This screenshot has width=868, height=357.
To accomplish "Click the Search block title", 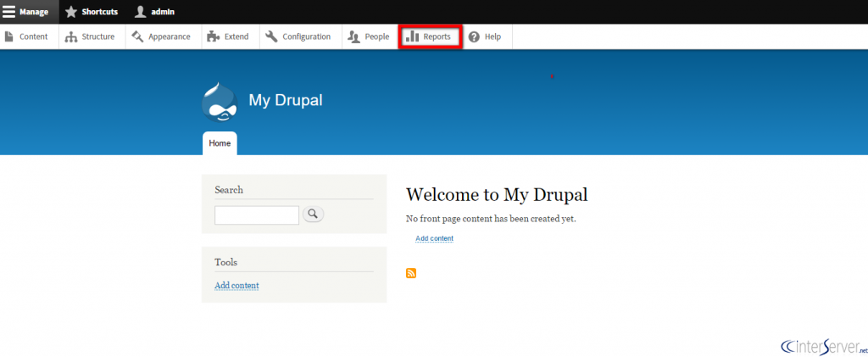I will tap(229, 190).
